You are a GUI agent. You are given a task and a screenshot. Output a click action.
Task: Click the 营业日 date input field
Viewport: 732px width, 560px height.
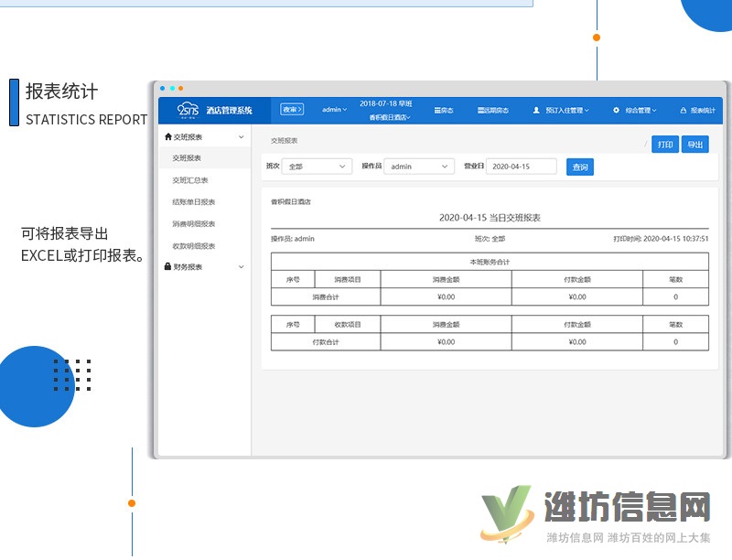tap(521, 167)
